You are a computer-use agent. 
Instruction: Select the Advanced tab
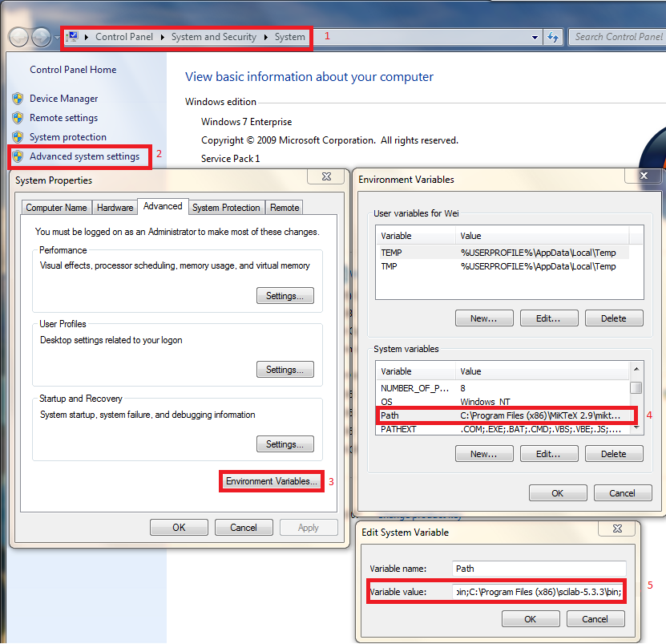point(163,206)
